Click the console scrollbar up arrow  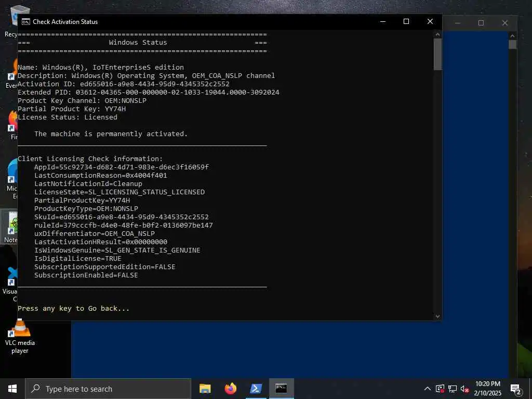(437, 35)
